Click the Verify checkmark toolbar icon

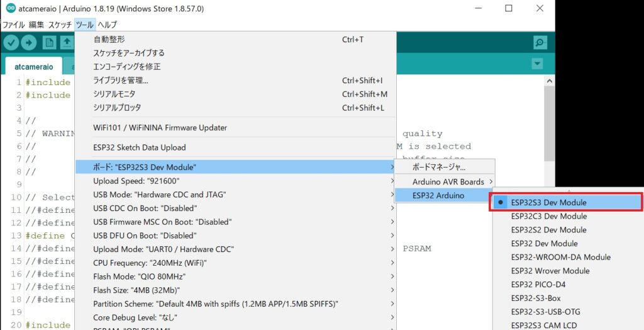(11, 42)
